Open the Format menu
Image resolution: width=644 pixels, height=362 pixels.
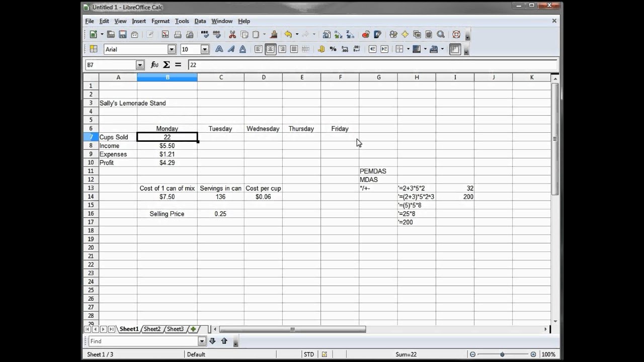pyautogui.click(x=160, y=21)
